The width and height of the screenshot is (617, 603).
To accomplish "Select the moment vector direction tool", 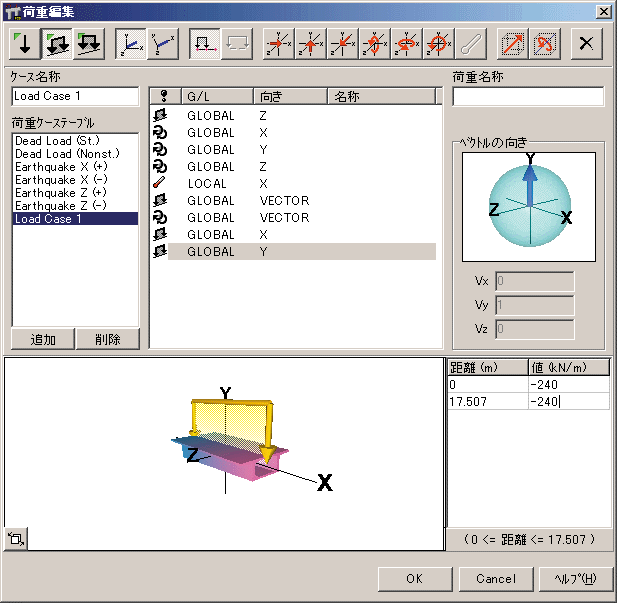I will pyautogui.click(x=545, y=44).
